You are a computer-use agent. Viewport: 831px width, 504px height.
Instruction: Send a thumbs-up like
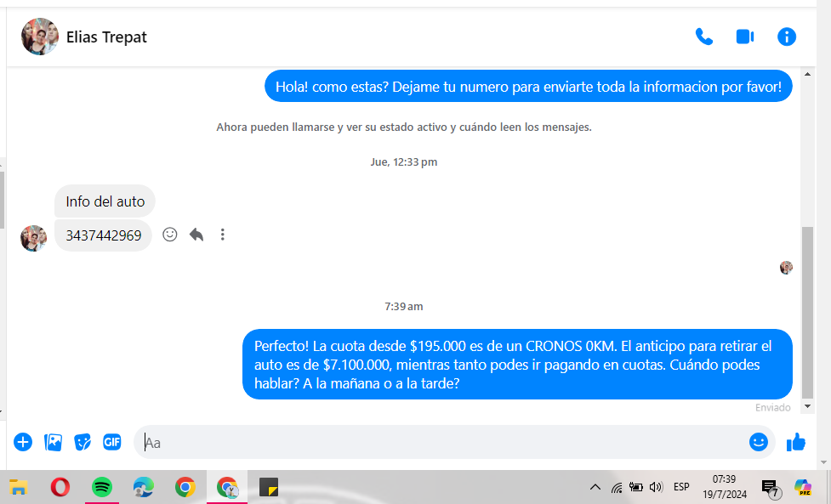[x=795, y=441]
